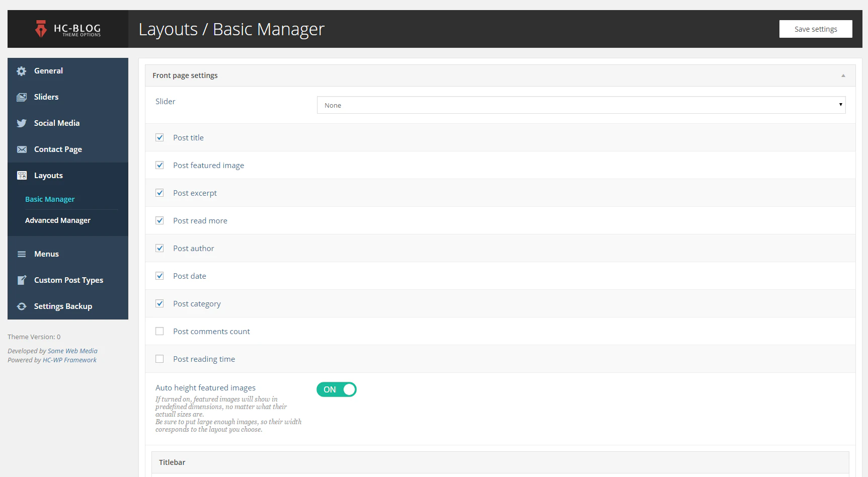Viewport: 868px width, 477px height.
Task: Open the Sliders section
Action: 68,97
